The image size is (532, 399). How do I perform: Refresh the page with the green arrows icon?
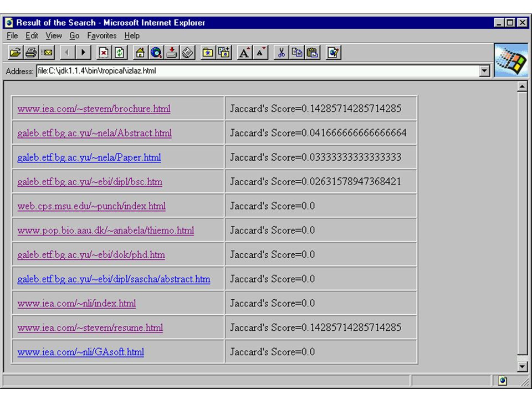click(x=120, y=53)
